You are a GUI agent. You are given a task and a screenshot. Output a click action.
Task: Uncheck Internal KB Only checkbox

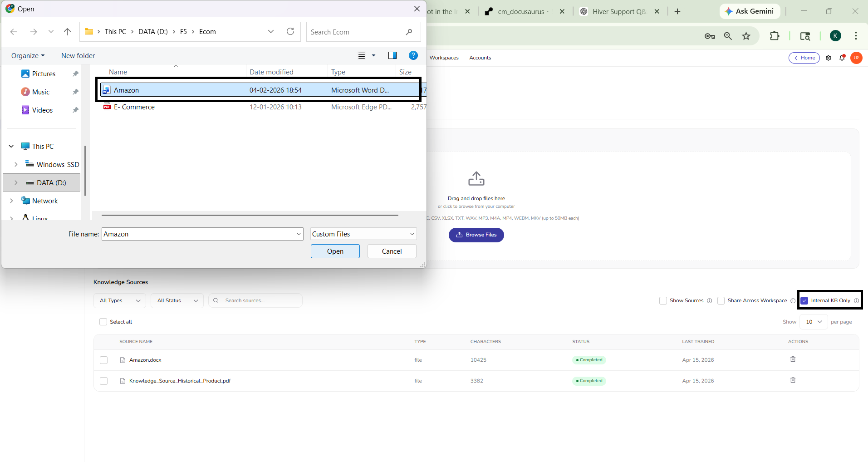[x=804, y=300]
